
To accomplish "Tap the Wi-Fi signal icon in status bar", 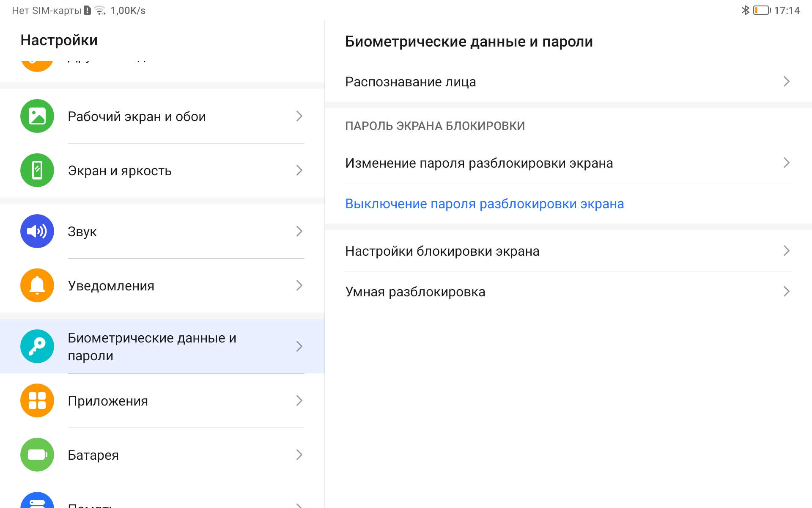I will (x=100, y=10).
